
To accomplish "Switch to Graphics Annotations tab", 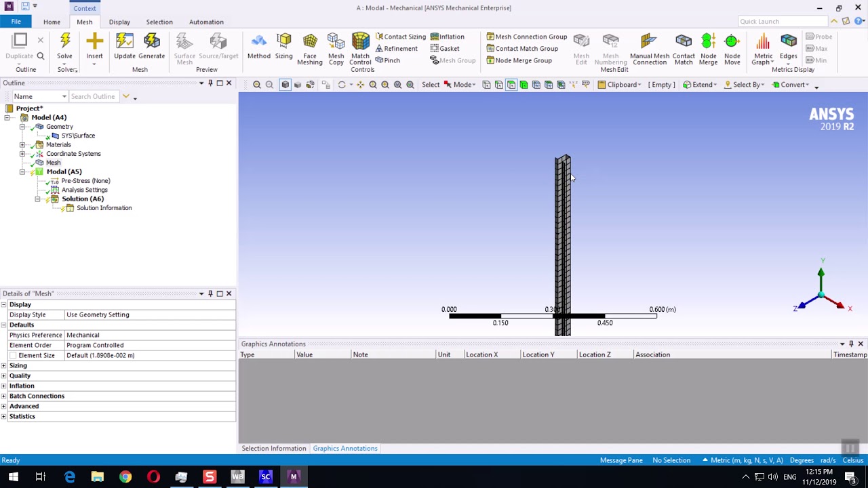I will [345, 448].
